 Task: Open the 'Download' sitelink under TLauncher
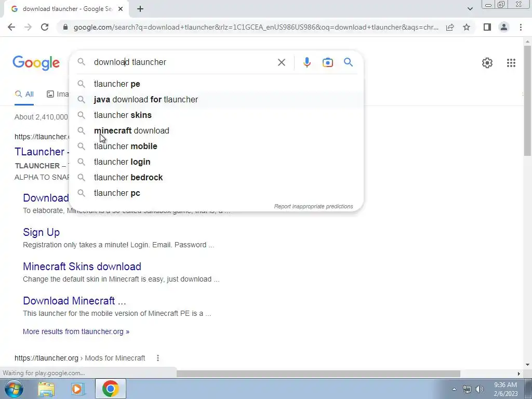[46, 198]
